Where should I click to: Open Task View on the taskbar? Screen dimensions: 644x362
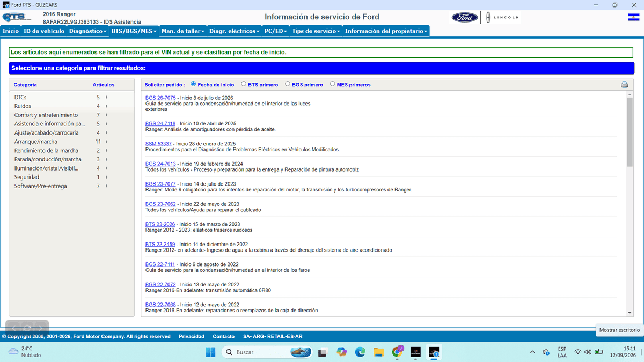pyautogui.click(x=323, y=352)
